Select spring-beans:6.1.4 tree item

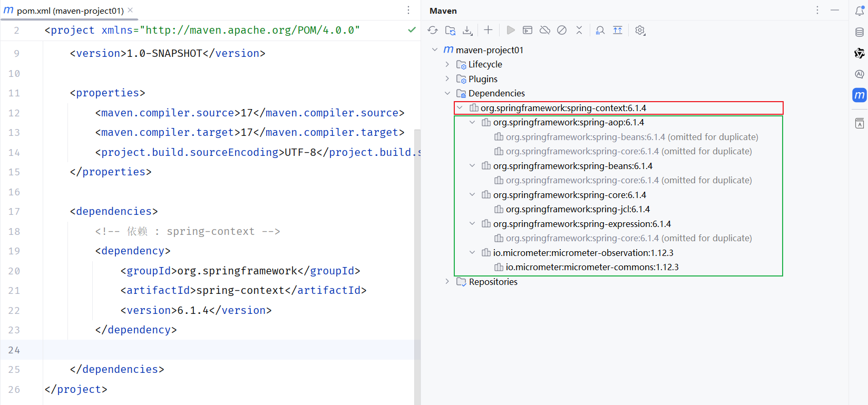coord(572,166)
